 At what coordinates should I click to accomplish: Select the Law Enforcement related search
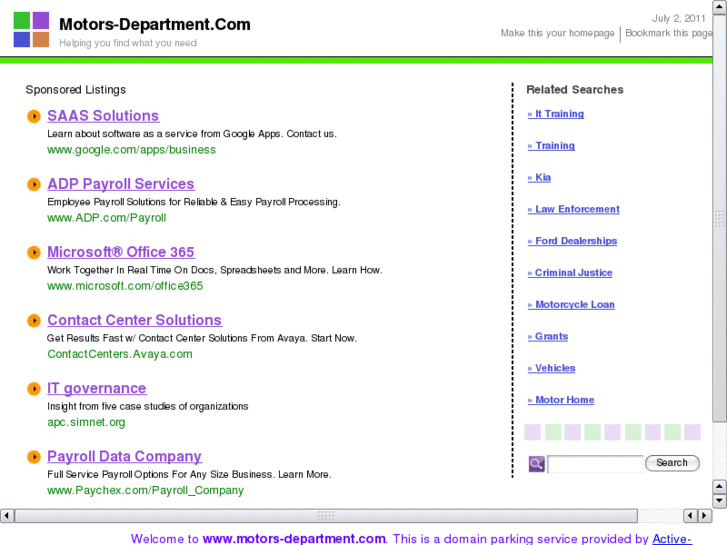(x=574, y=210)
